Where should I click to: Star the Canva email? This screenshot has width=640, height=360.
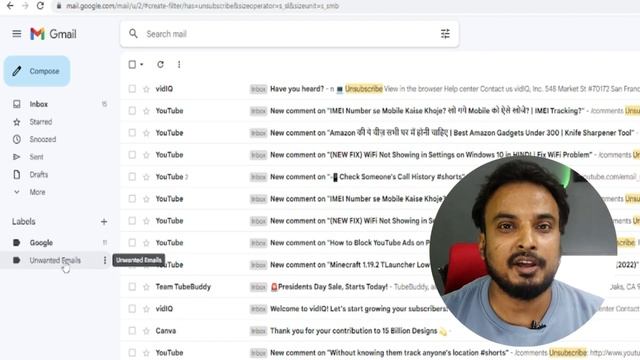coord(146,331)
